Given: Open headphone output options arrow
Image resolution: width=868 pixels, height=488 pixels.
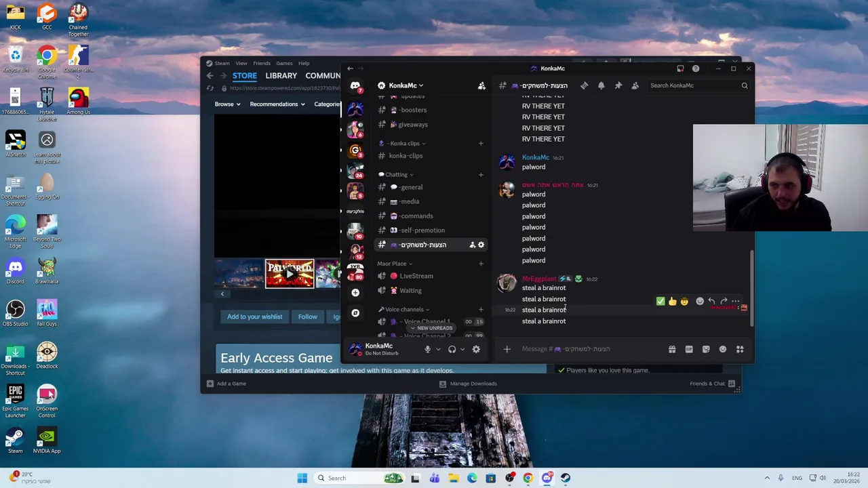Looking at the screenshot, I should click(x=462, y=349).
